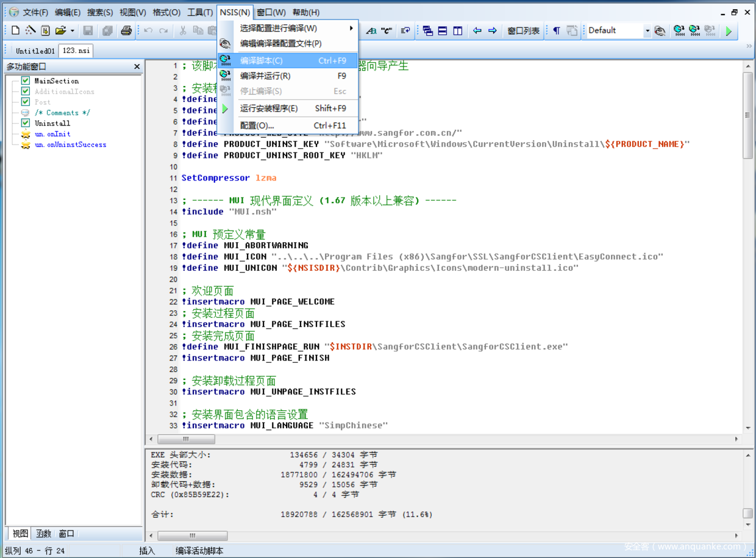Click the cascade windows toolbar icon
Screen dimensions: 756x558
pyautogui.click(x=427, y=30)
